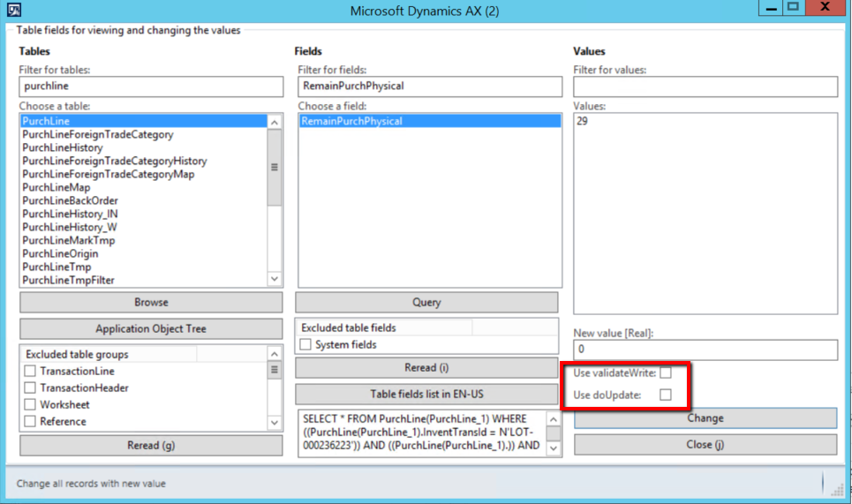Toggle the Reference table group checkbox

coord(30,421)
